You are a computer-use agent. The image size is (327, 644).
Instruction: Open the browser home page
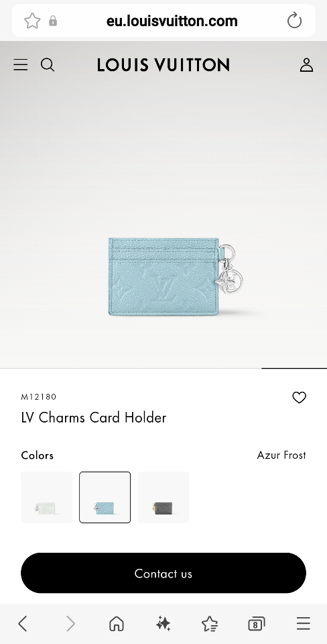(x=117, y=624)
